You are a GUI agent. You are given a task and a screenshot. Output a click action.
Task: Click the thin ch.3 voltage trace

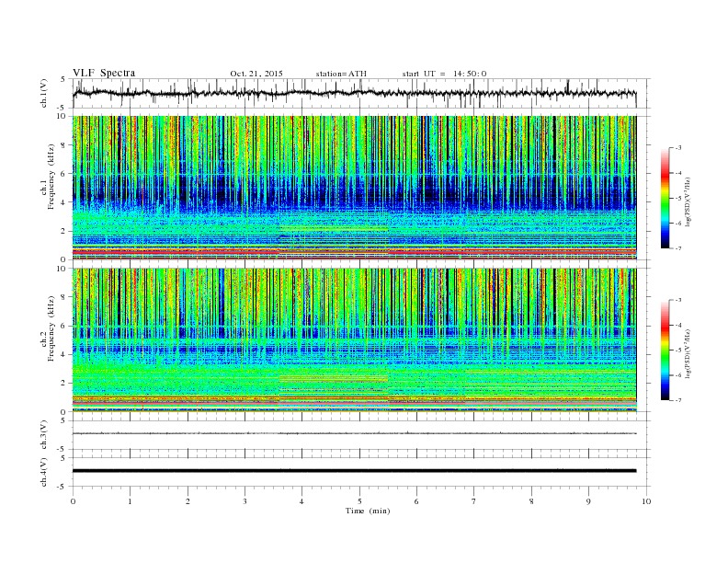tap(354, 433)
